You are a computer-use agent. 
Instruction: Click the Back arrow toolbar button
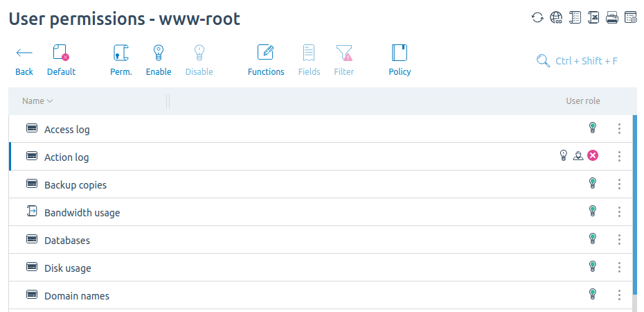pyautogui.click(x=24, y=60)
